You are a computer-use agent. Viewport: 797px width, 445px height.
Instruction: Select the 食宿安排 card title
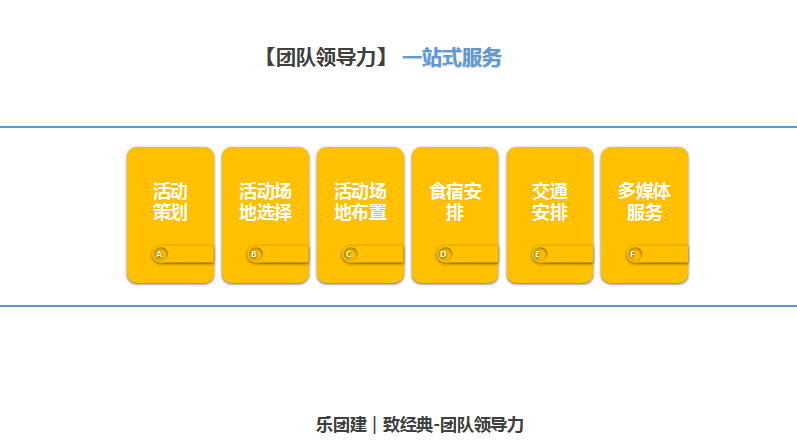pyautogui.click(x=455, y=201)
